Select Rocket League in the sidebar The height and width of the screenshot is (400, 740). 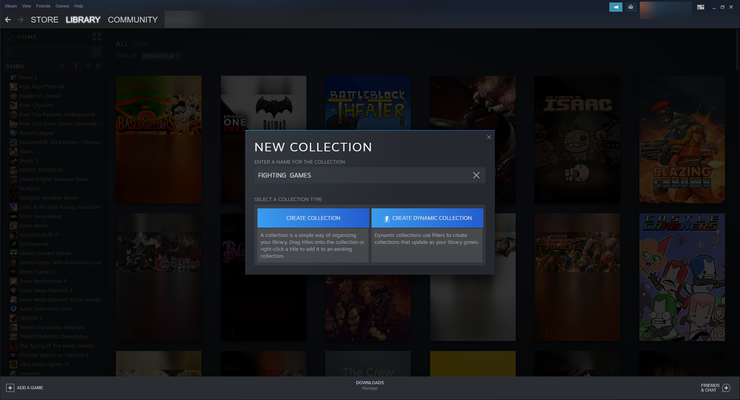36,133
